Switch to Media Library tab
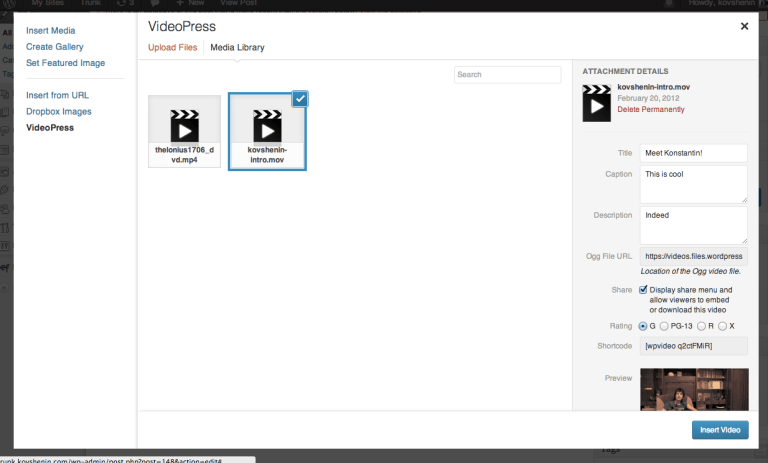The height and width of the screenshot is (463, 768). pos(237,48)
